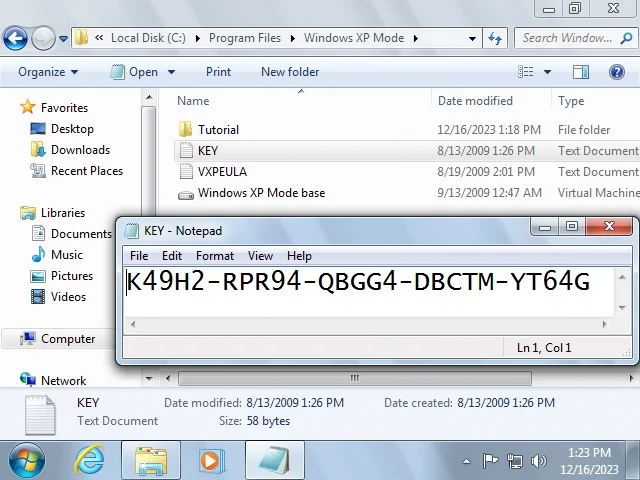Open Notepad File menu
The height and width of the screenshot is (480, 640).
coord(139,256)
